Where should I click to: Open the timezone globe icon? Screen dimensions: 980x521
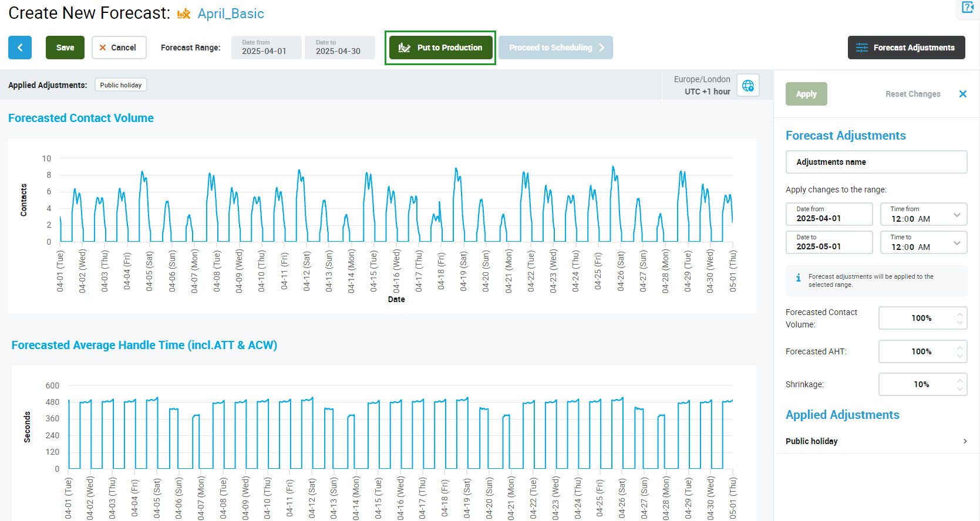(x=747, y=86)
